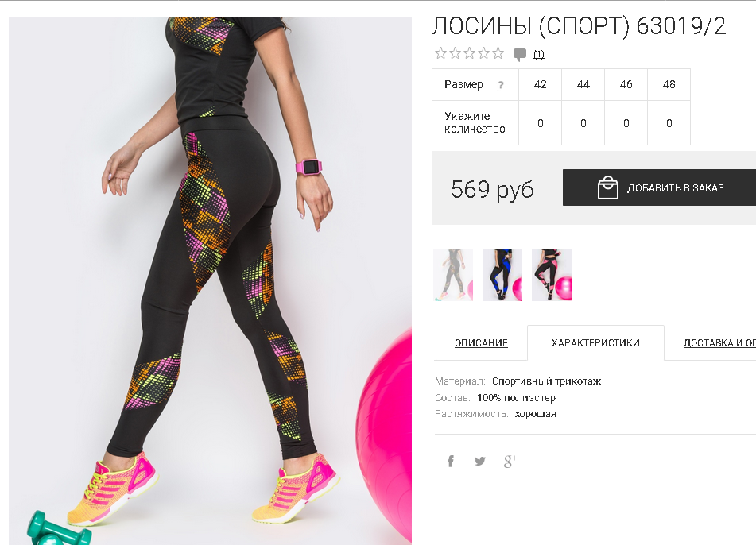Rate product with the fifth star

pyautogui.click(x=498, y=53)
